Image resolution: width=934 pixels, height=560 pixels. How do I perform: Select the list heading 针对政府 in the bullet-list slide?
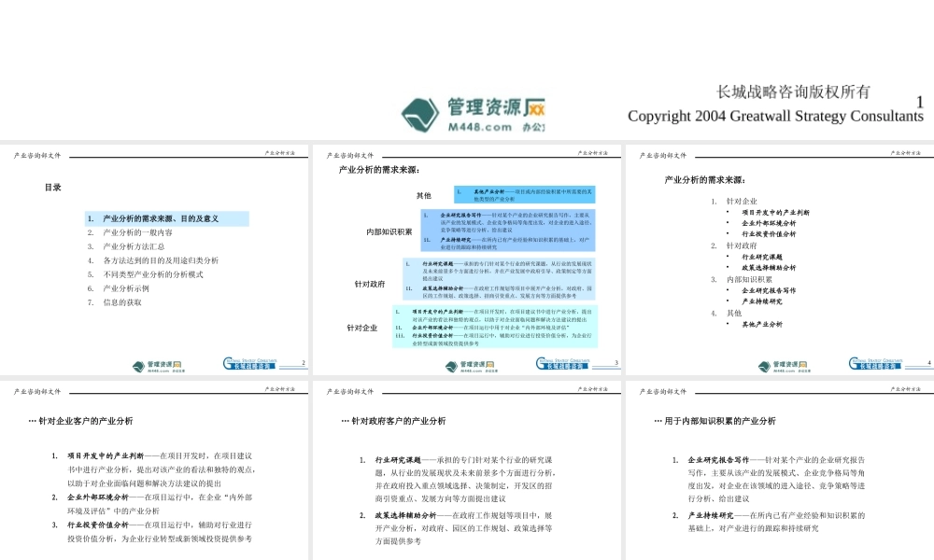pyautogui.click(x=742, y=245)
